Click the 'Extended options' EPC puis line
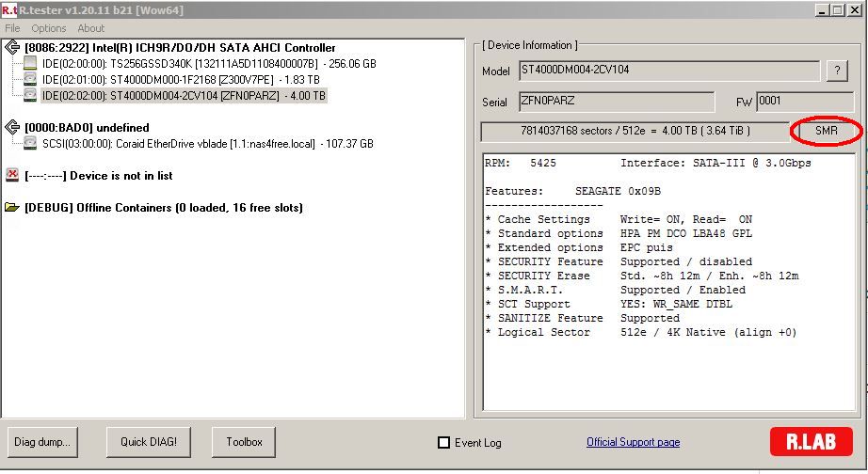868x474 pixels. click(579, 247)
